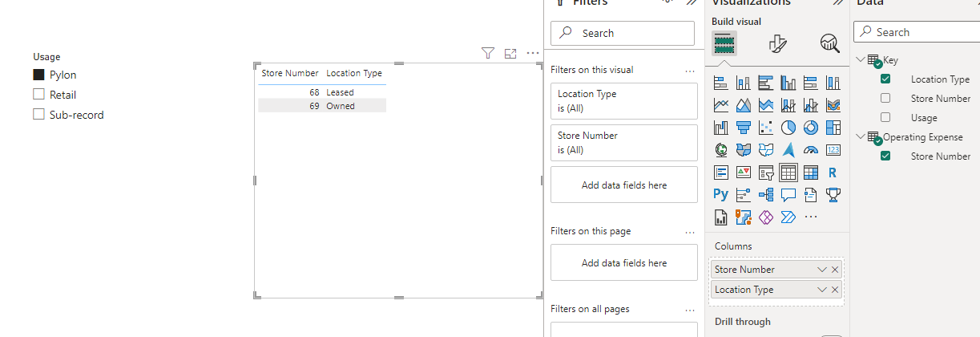This screenshot has height=337, width=980.
Task: Collapse the Operating Expense table
Action: pos(861,136)
